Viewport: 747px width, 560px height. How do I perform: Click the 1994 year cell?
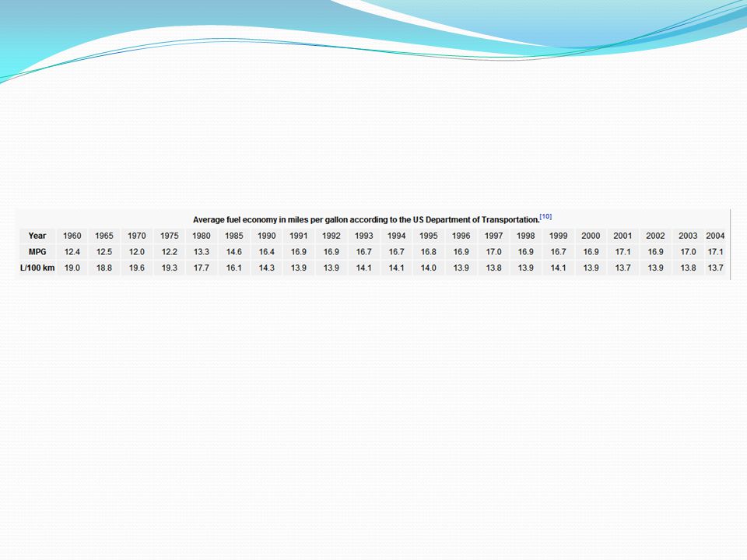(x=396, y=236)
